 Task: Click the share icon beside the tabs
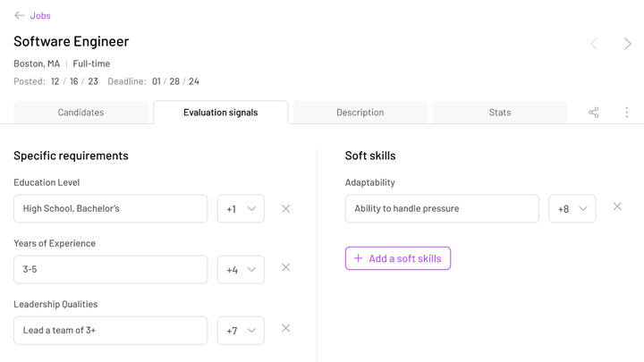(x=594, y=113)
